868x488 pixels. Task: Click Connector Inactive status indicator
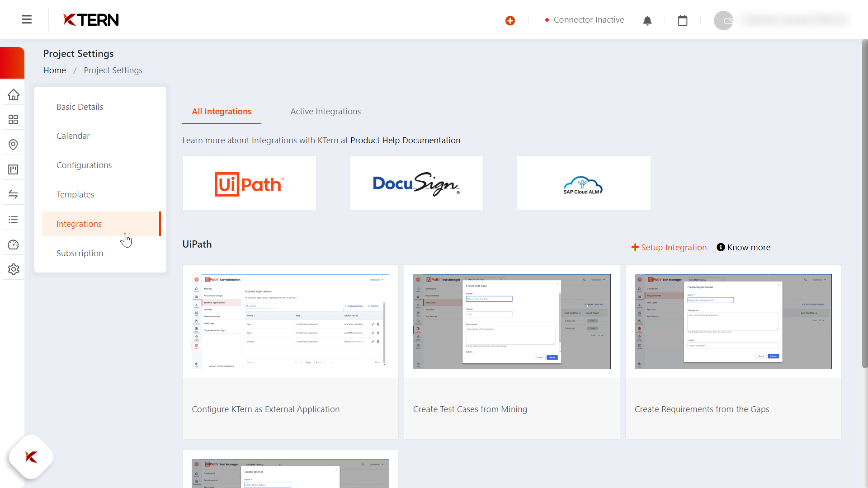(x=584, y=20)
